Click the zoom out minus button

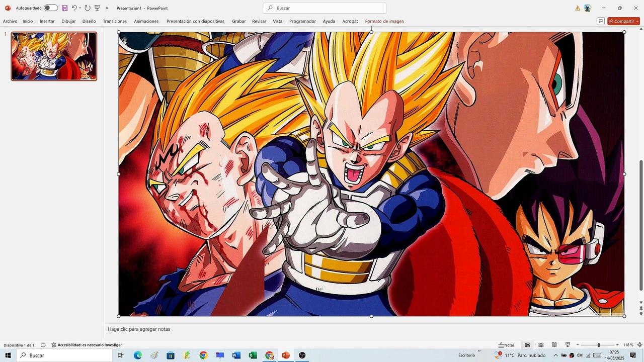pyautogui.click(x=578, y=345)
